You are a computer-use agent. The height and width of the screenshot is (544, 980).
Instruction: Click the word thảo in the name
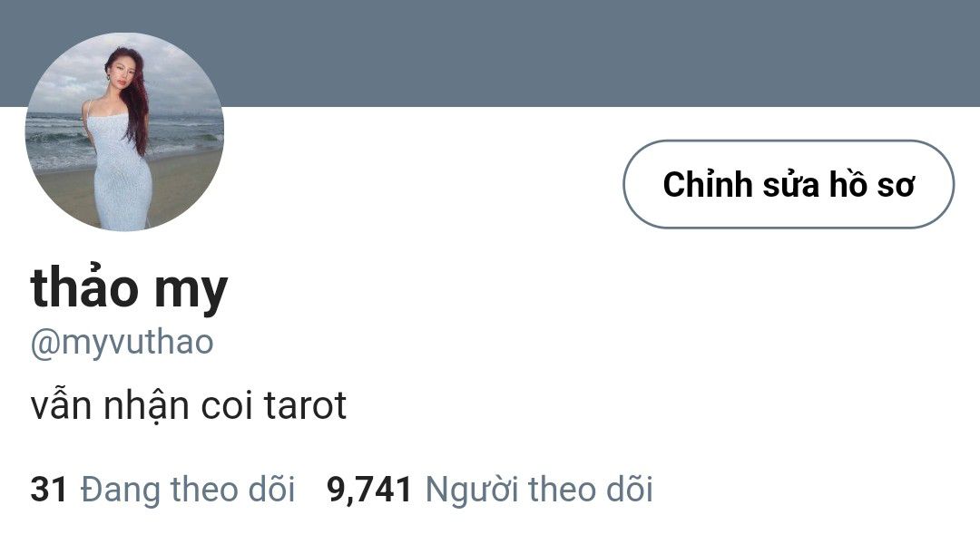tap(84, 287)
